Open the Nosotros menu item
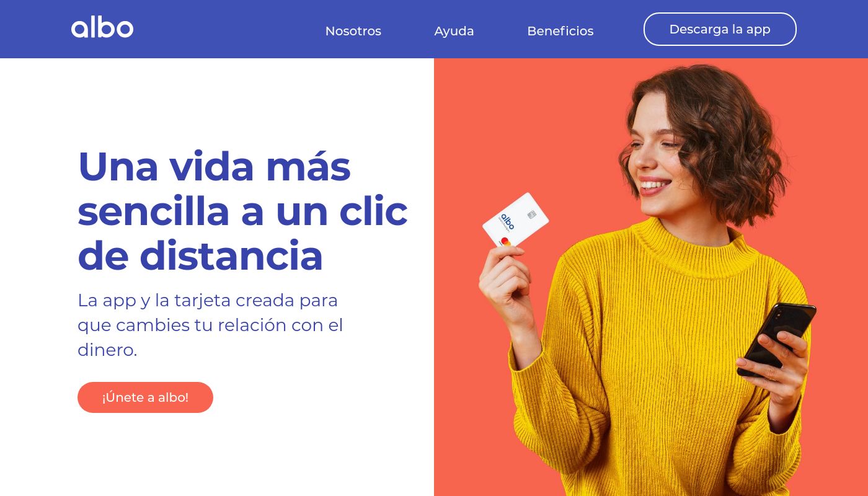The height and width of the screenshot is (496, 868). 353,31
